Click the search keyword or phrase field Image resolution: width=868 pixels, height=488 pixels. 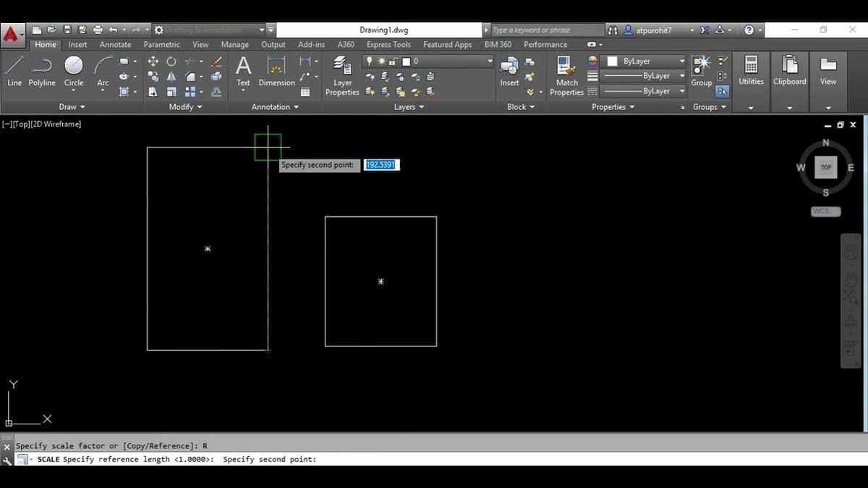point(548,30)
